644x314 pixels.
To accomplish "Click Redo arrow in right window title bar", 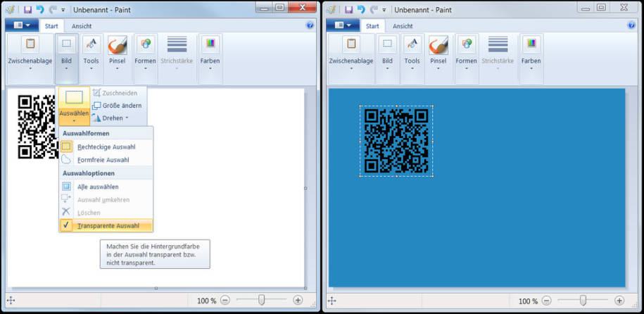I will click(x=373, y=9).
